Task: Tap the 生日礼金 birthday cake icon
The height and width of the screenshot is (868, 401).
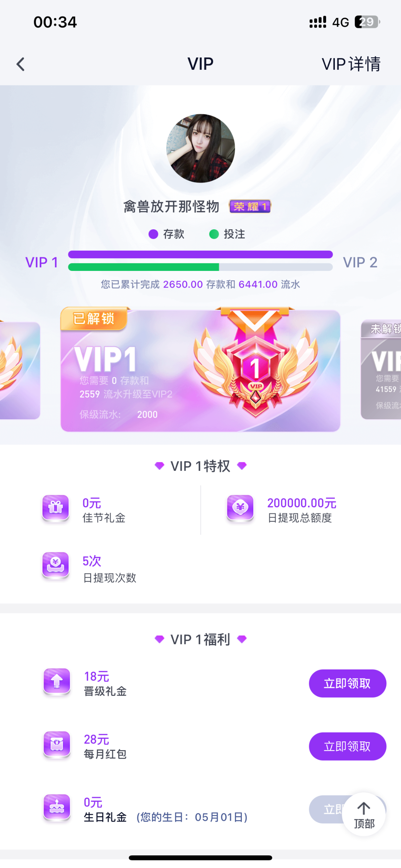Action: pyautogui.click(x=57, y=808)
